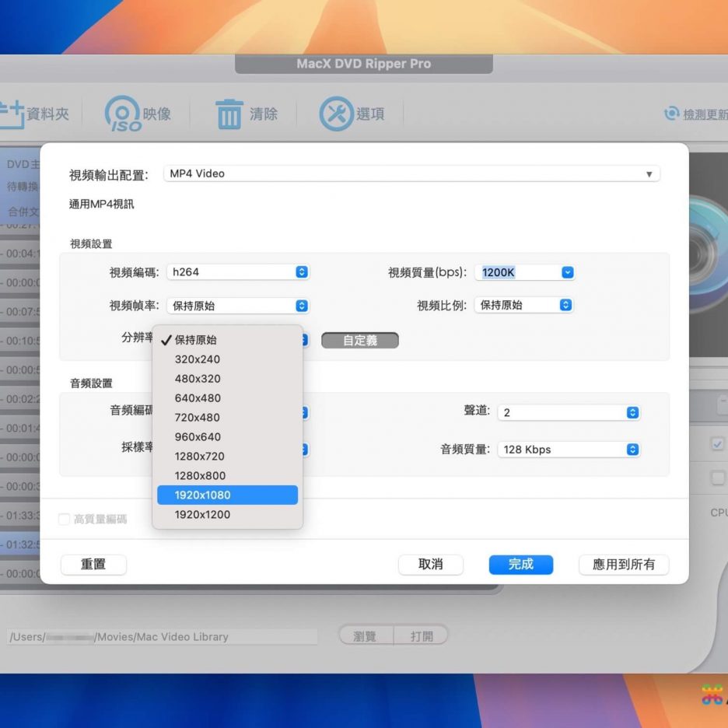The height and width of the screenshot is (728, 728).
Task: Select 1920x1080 from resolution list
Action: point(227,495)
